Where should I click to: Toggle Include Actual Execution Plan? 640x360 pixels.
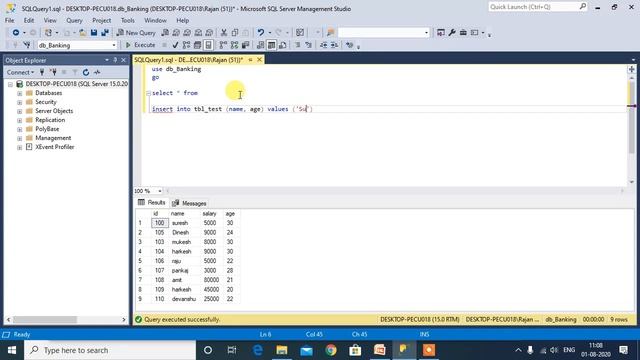[223, 45]
